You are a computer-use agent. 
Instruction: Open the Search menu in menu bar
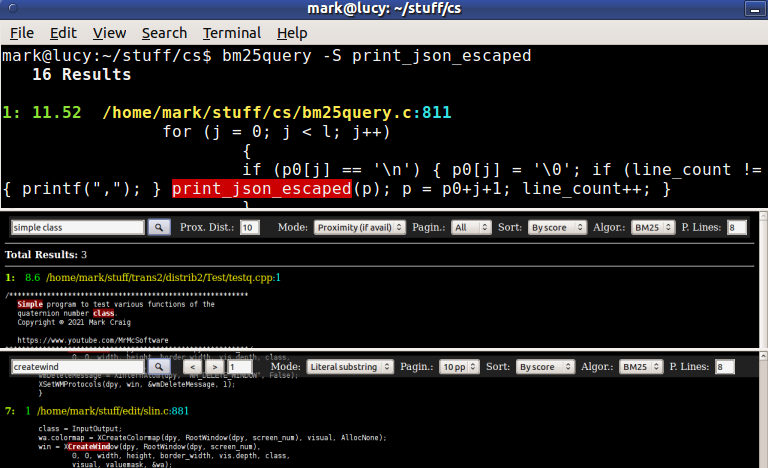tap(164, 33)
